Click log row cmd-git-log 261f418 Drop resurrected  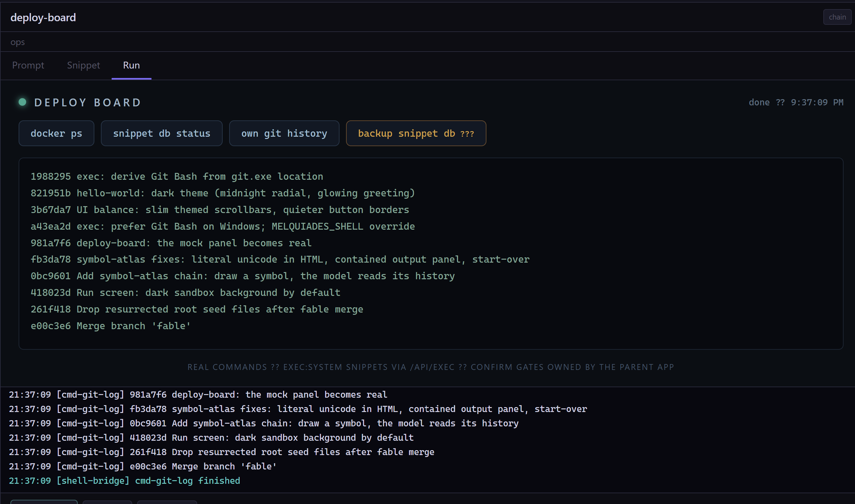pyautogui.click(x=222, y=452)
